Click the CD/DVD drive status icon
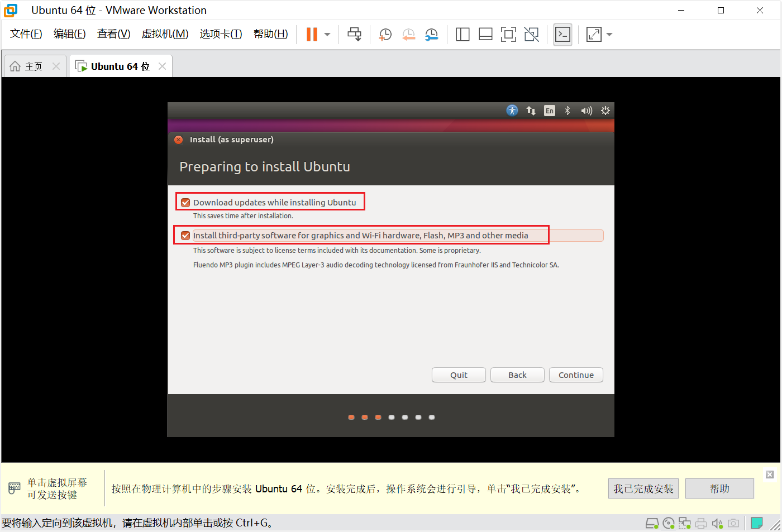This screenshot has width=782, height=532. point(669,524)
